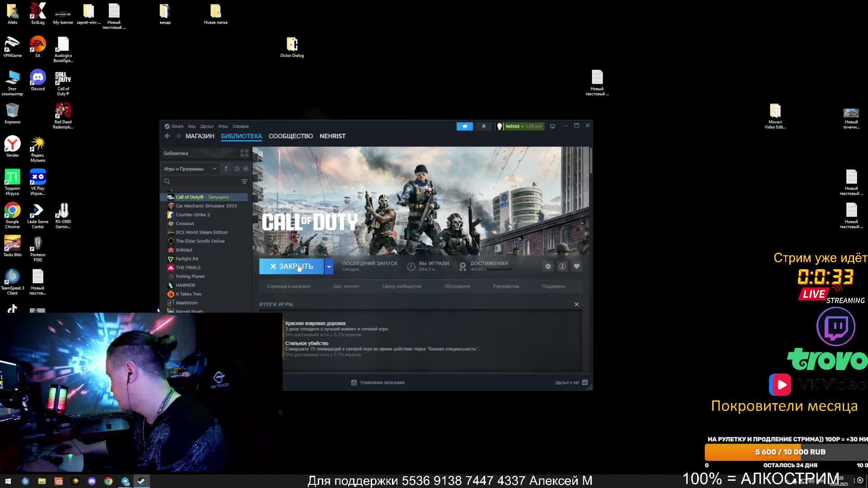Image resolution: width=868 pixels, height=488 pixels.
Task: Switch to МАГАЗИН tab
Action: click(199, 136)
